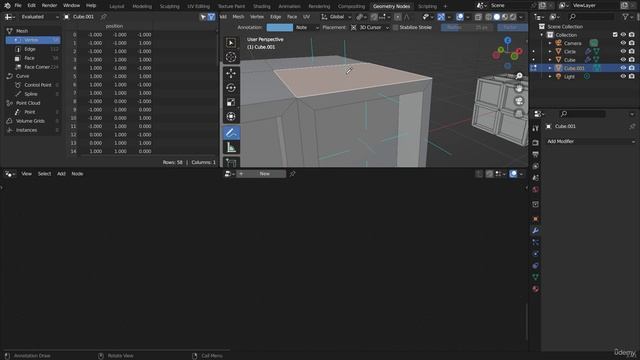Open the Global transform orientation dropdown
The image size is (640, 360).
[336, 17]
